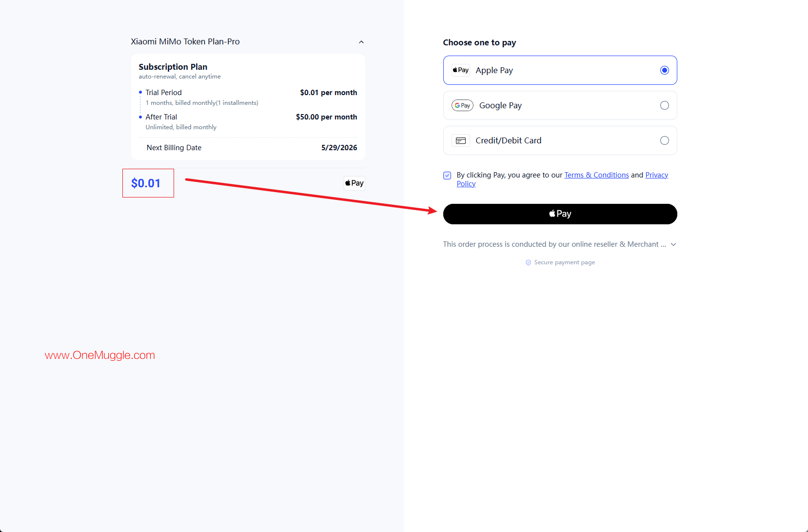Click the credit card icon
Screen dimensions: 808x532
460,140
